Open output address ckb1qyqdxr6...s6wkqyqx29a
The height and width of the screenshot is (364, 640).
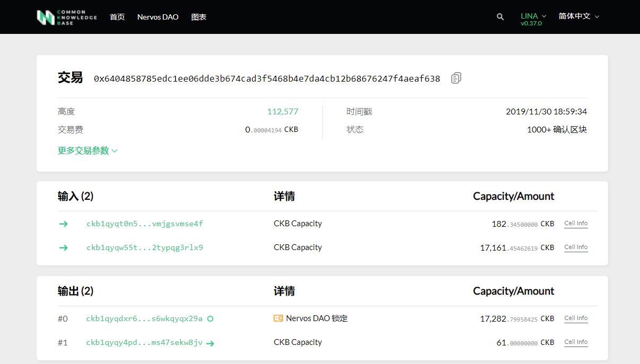pyautogui.click(x=144, y=318)
